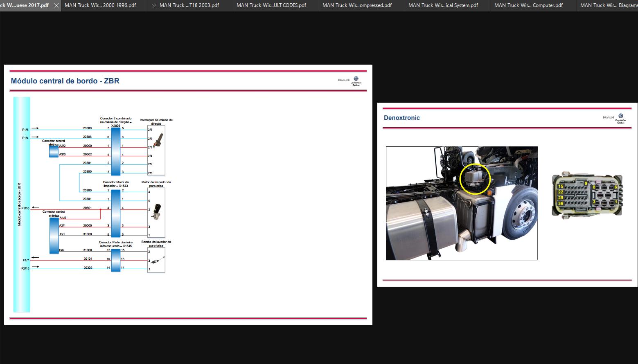Image resolution: width=638 pixels, height=364 pixels.
Task: Click the MAN logo on the Denoxtronic page
Action: (x=615, y=118)
